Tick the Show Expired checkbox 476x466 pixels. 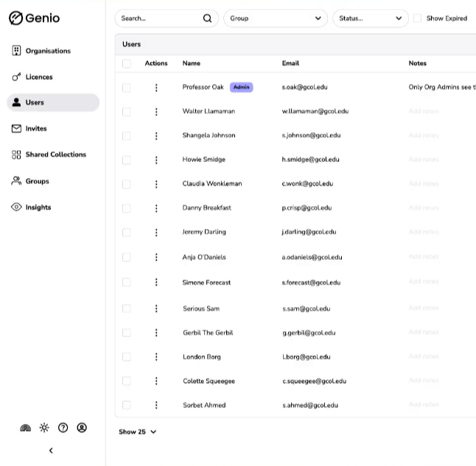click(x=418, y=18)
